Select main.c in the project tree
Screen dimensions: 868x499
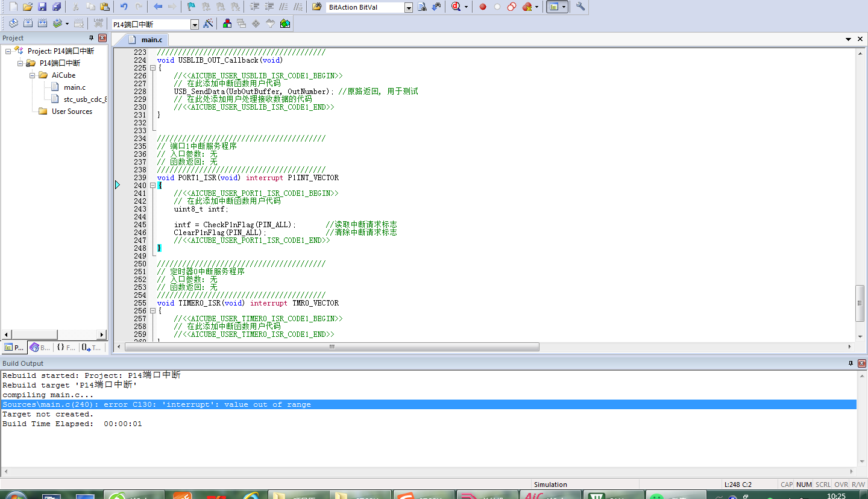(74, 87)
